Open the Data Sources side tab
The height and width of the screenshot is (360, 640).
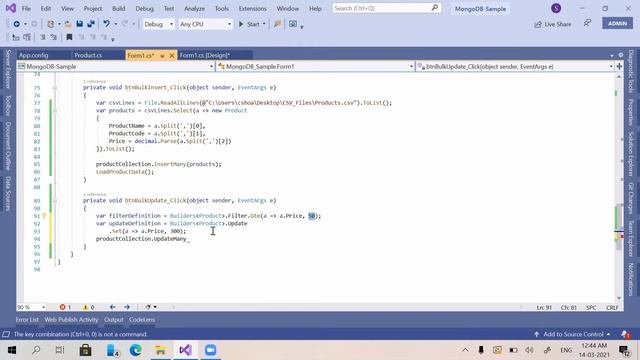[x=8, y=194]
